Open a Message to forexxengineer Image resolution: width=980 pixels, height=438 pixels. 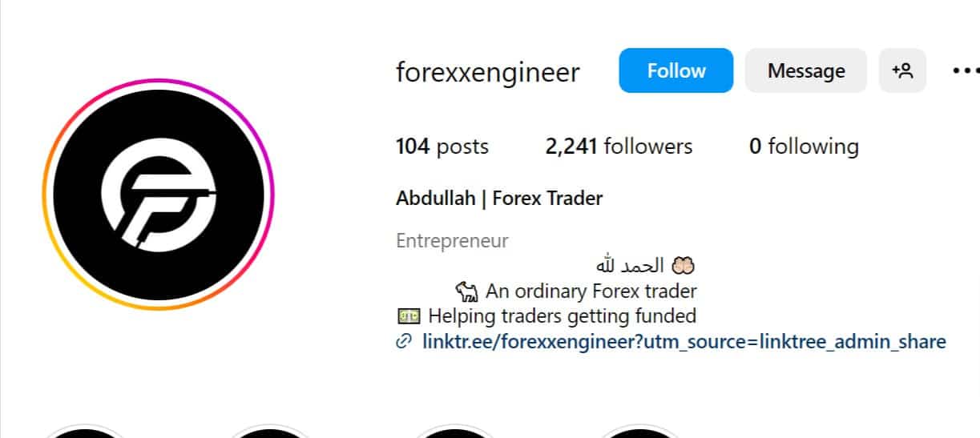[806, 70]
